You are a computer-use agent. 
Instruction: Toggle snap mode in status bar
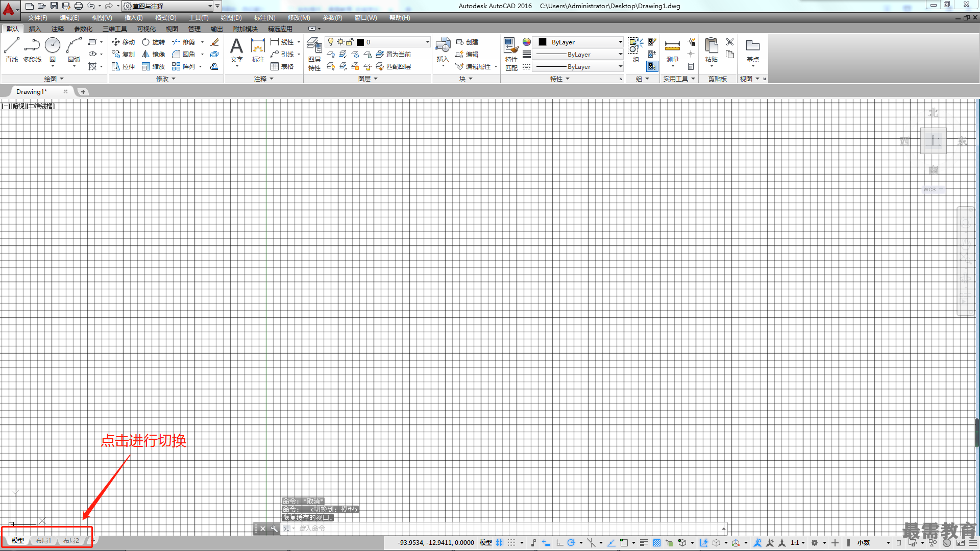coord(512,543)
